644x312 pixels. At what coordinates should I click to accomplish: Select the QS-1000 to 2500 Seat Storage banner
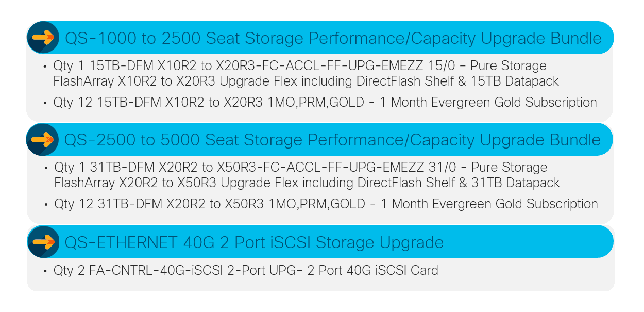coord(320,38)
